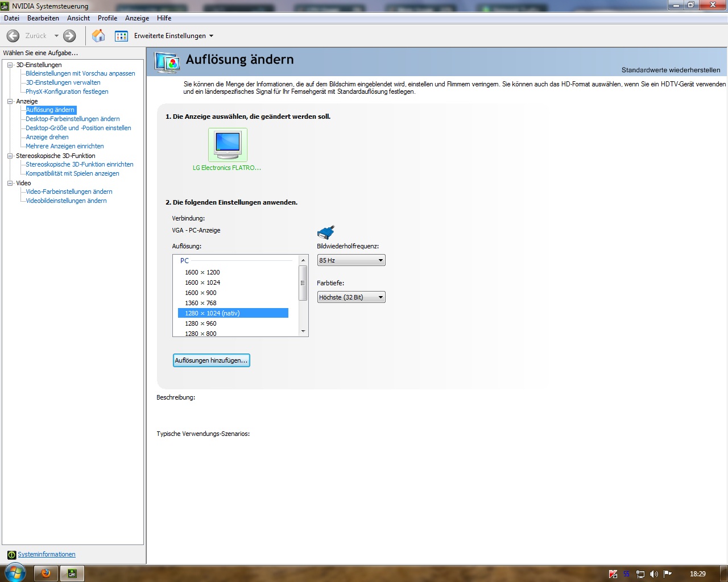Image resolution: width=728 pixels, height=582 pixels.
Task: Click the Forward arrow icon
Action: (69, 36)
